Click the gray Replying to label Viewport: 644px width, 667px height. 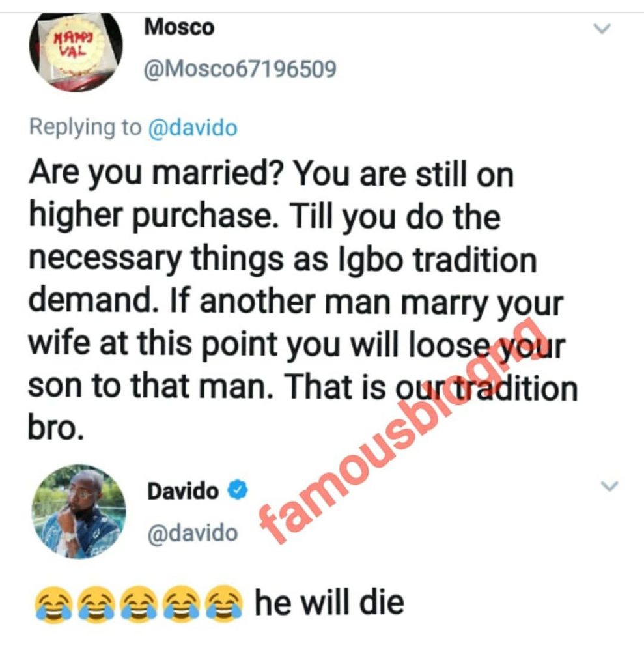[x=85, y=128]
